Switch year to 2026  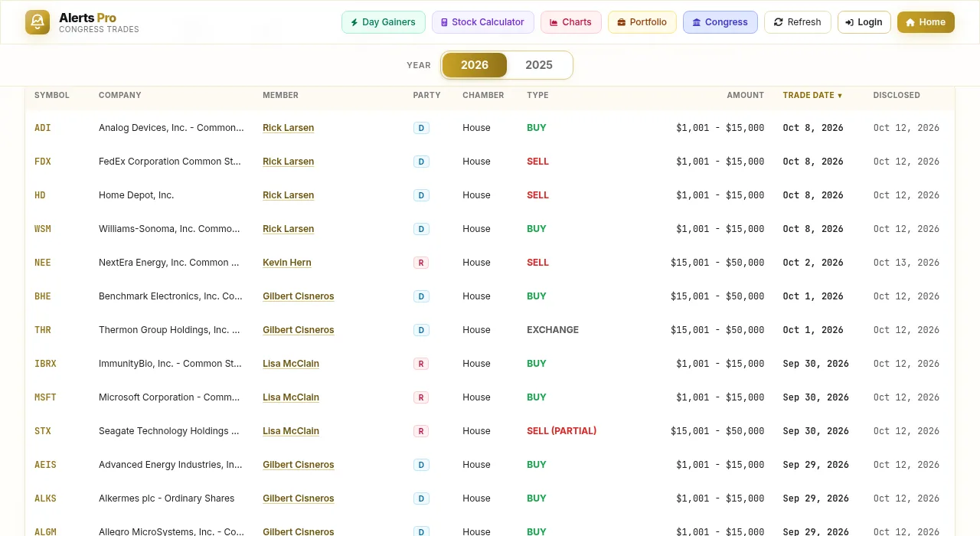pos(475,65)
